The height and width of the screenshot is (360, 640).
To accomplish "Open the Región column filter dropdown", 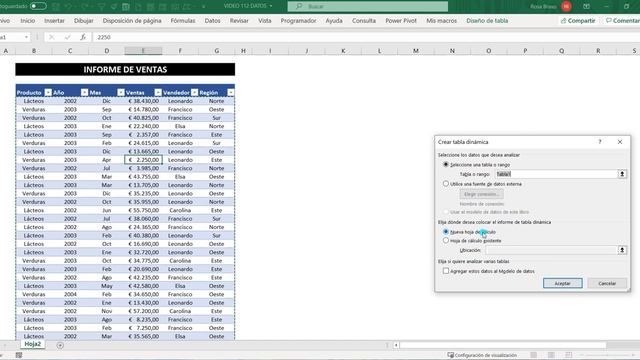I will (x=231, y=93).
